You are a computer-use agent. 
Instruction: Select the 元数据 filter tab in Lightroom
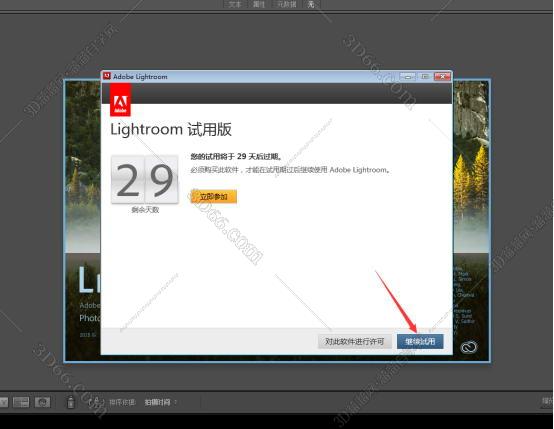tap(286, 4)
